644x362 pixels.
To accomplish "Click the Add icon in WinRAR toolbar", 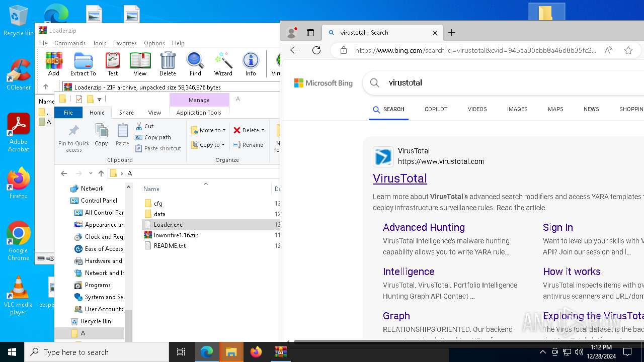I will [x=54, y=64].
